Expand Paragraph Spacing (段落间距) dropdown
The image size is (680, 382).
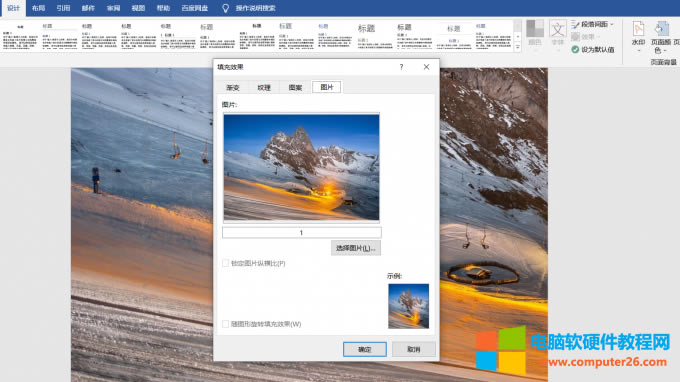pyautogui.click(x=592, y=24)
